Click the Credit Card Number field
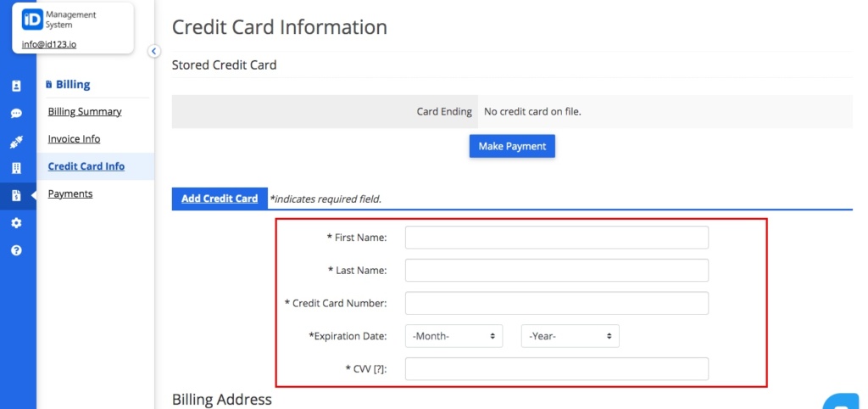The width and height of the screenshot is (868, 409). [x=557, y=303]
